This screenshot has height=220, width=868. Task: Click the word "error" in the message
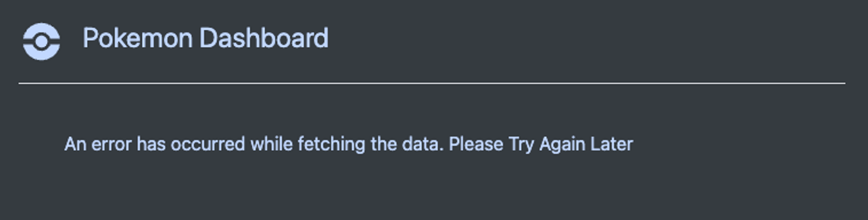click(112, 144)
